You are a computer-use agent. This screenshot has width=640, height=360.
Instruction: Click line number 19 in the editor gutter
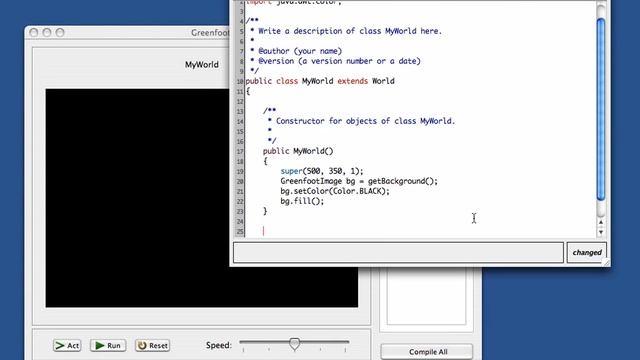[240, 171]
